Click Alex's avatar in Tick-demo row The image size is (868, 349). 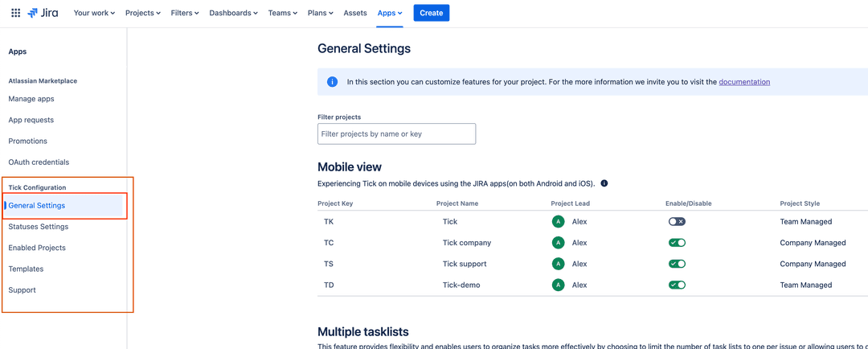pos(558,285)
